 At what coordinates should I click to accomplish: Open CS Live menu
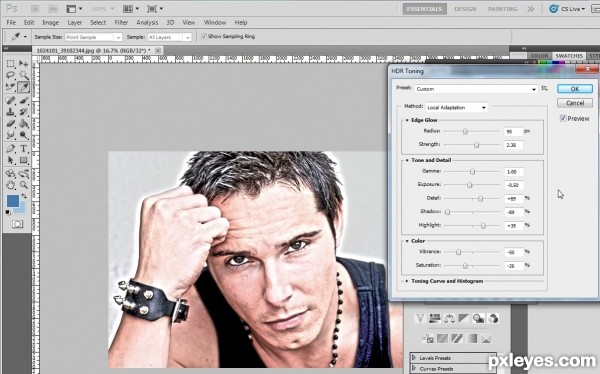(567, 9)
